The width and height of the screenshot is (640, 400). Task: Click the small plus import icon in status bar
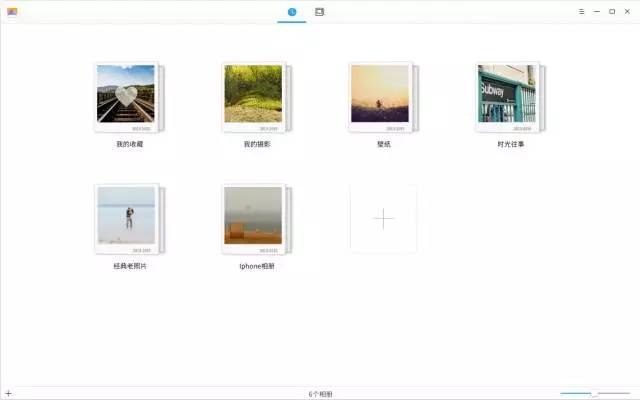[9, 393]
